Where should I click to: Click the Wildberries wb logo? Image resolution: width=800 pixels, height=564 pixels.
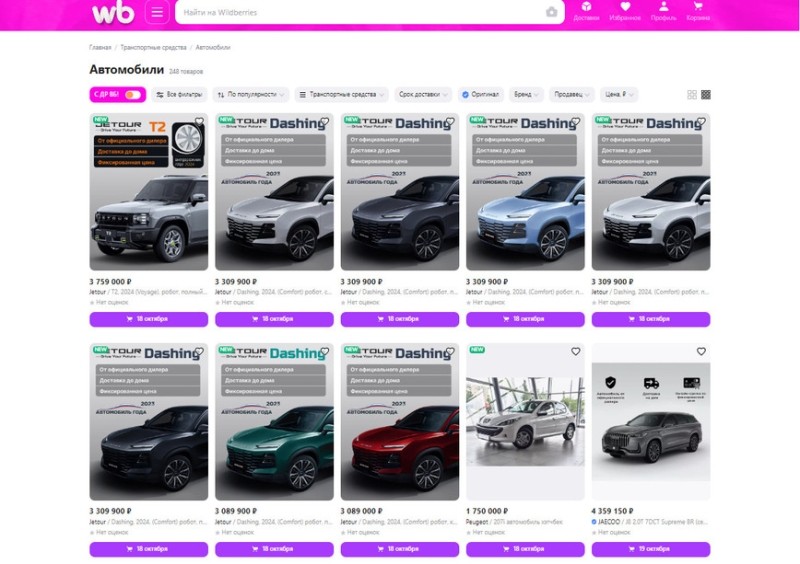click(113, 12)
